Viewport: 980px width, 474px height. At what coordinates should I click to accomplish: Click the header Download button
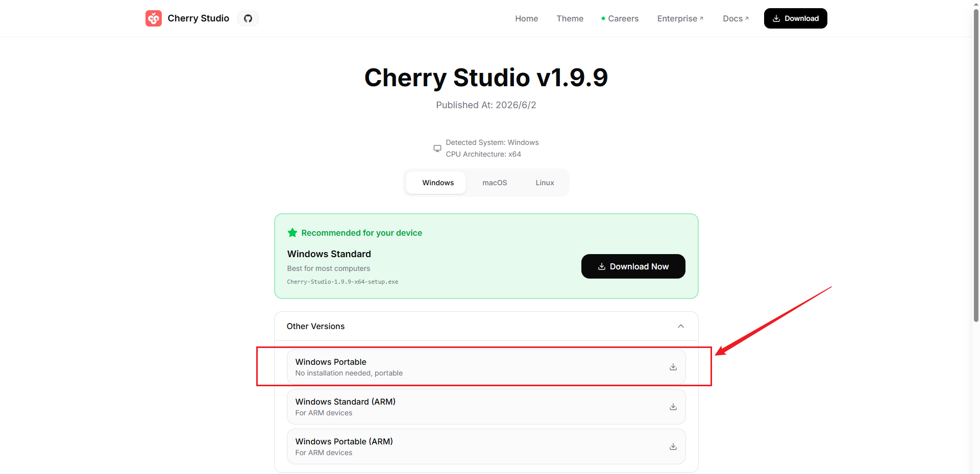(x=795, y=18)
